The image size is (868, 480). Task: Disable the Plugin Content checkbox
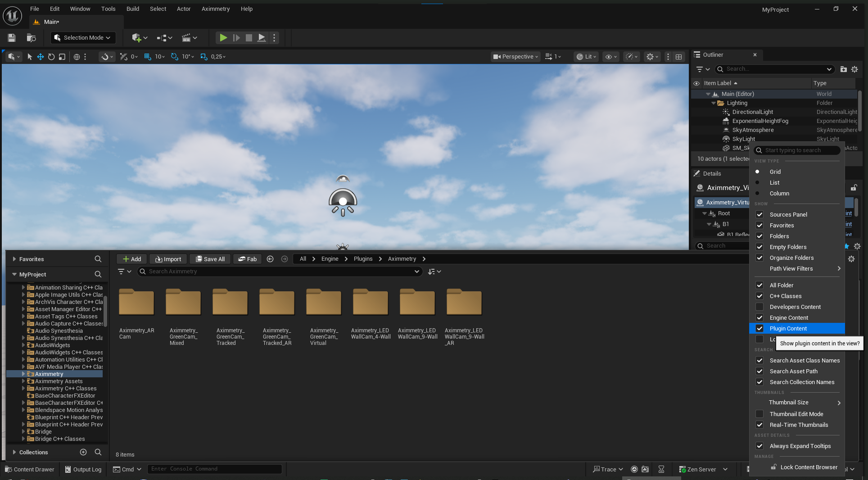(x=759, y=328)
